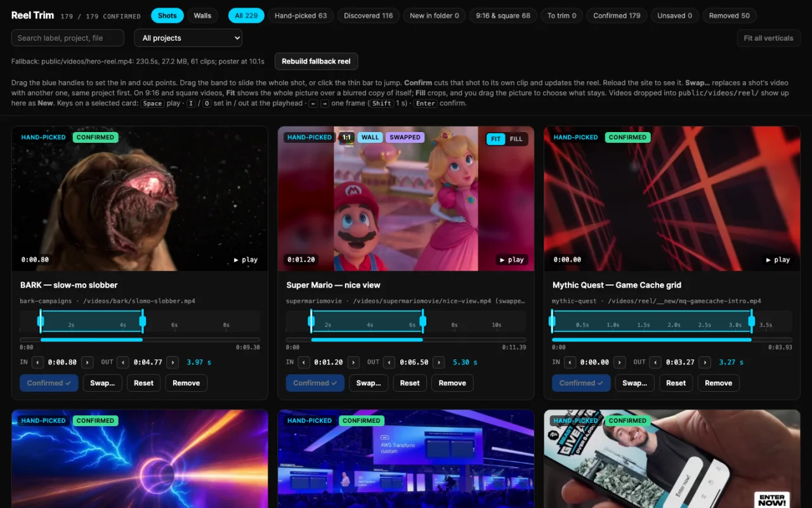Switch Super Mario video to Fill mode

point(516,139)
